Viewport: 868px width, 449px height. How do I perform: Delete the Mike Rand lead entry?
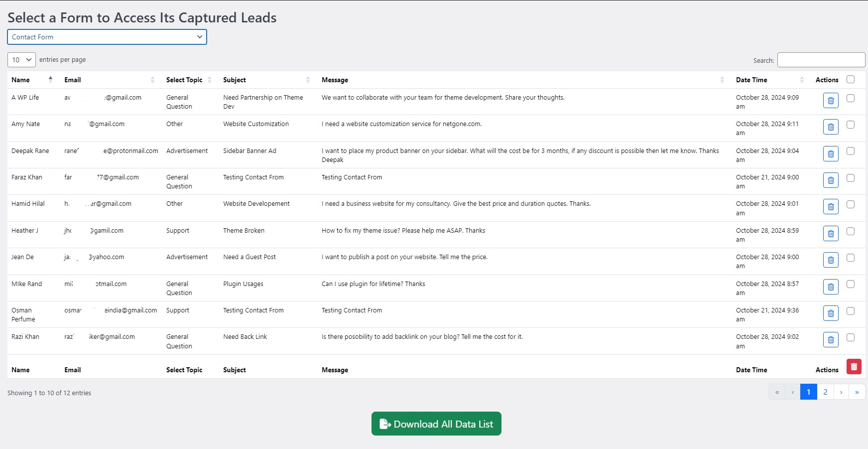click(x=831, y=287)
